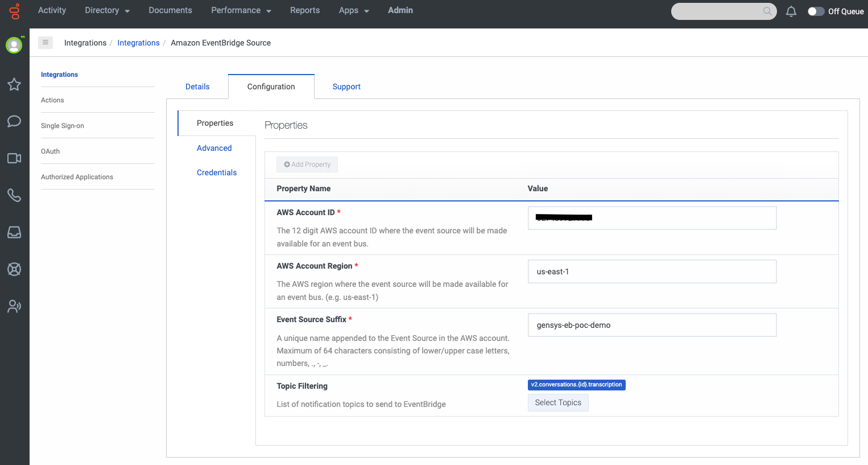The width and height of the screenshot is (868, 465).
Task: Open the Video camera icon in sidebar
Action: pos(14,158)
